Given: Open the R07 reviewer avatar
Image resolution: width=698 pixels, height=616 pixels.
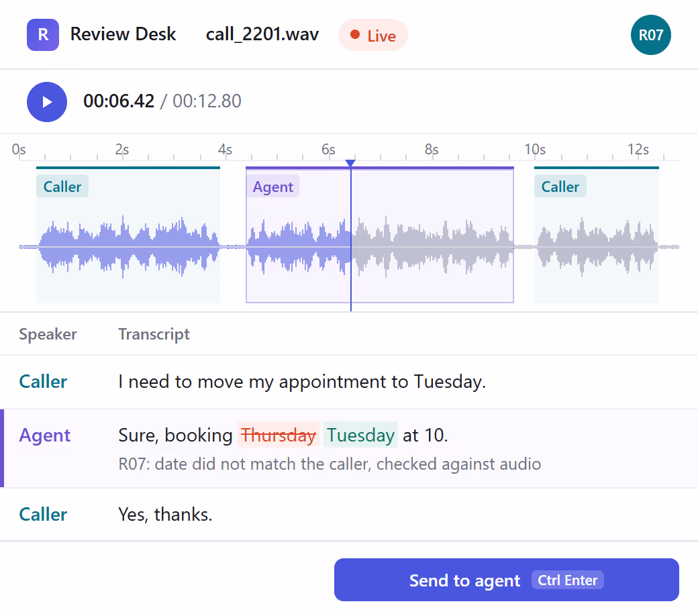Looking at the screenshot, I should pyautogui.click(x=651, y=35).
